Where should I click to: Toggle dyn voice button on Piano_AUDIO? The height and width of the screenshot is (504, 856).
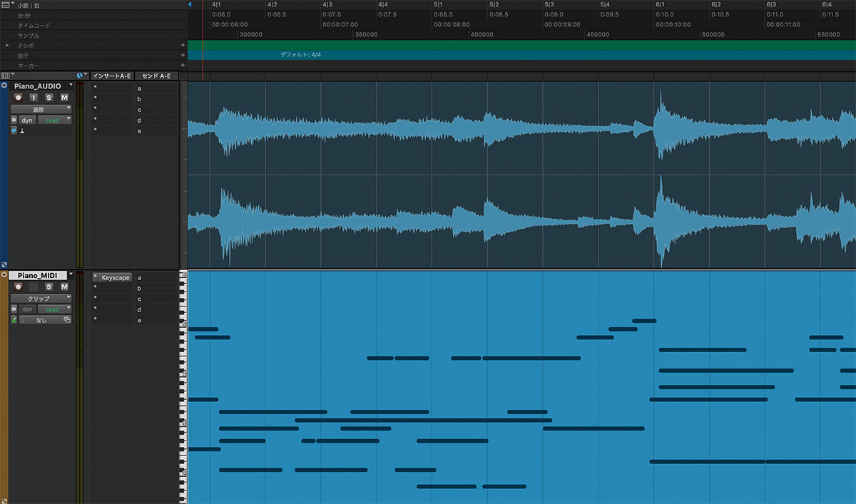pos(28,120)
